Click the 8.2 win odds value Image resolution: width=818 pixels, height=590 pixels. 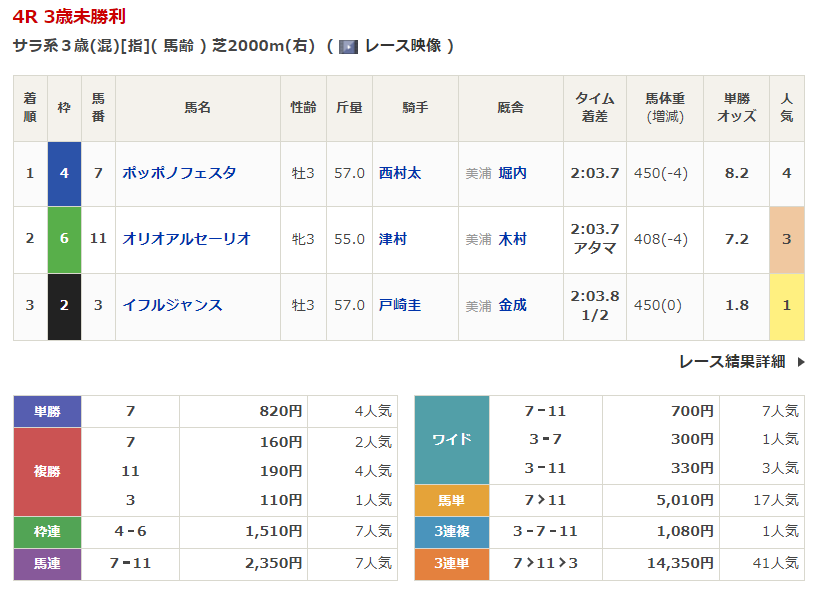pos(737,173)
